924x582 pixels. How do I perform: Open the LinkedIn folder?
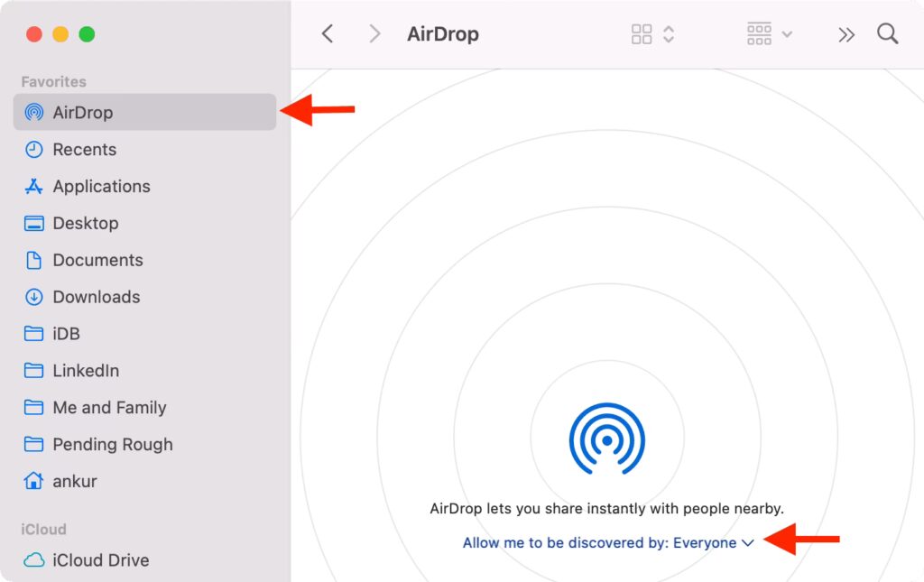pos(86,371)
